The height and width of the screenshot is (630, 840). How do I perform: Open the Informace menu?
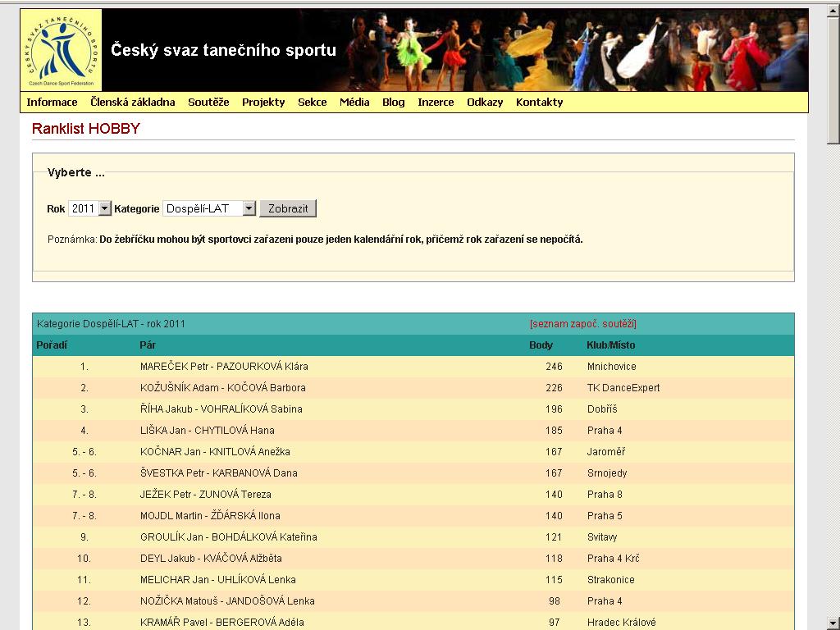52,103
